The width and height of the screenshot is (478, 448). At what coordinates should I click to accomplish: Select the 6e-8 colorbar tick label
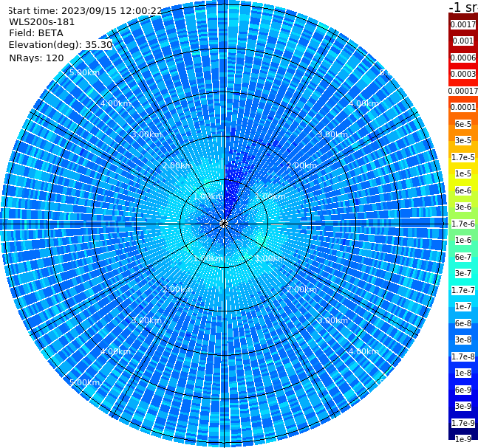coord(463,323)
